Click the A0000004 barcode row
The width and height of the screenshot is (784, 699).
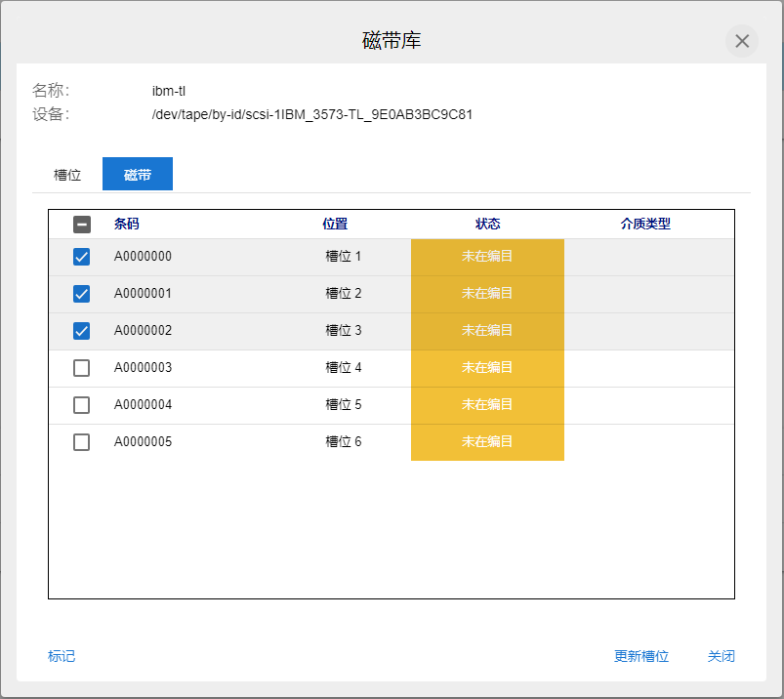(x=143, y=405)
